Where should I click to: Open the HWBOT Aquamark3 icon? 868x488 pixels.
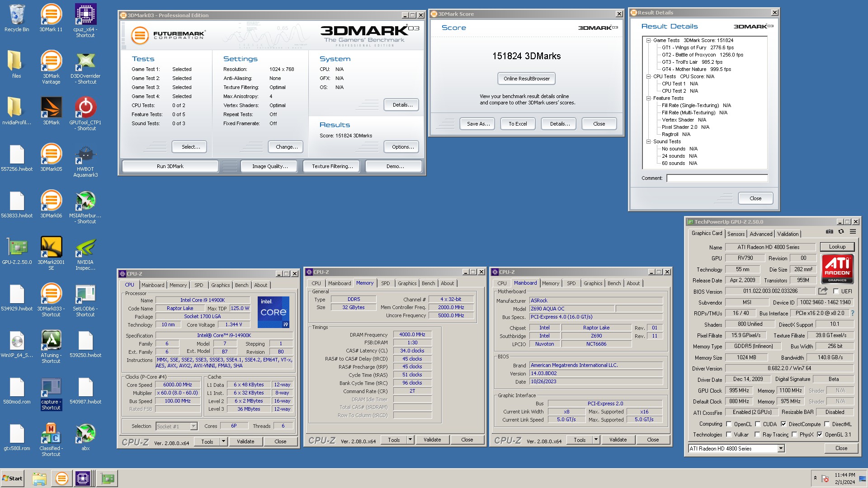pos(85,160)
